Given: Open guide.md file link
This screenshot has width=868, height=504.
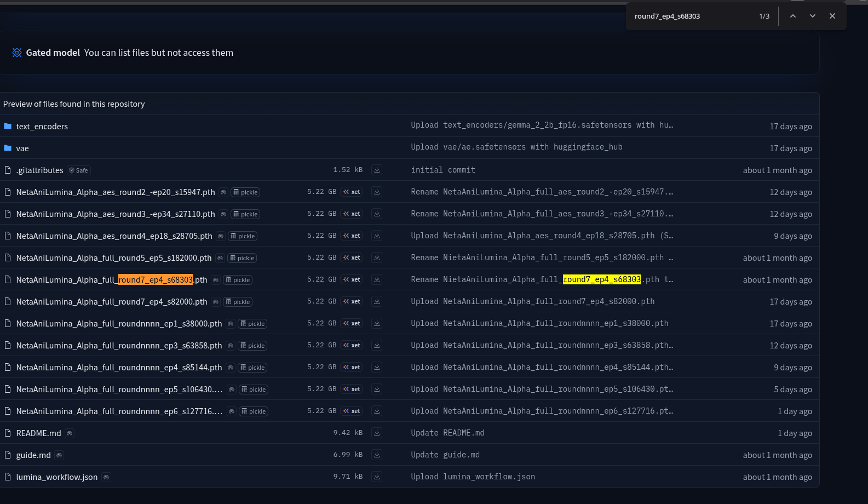Looking at the screenshot, I should (x=33, y=455).
